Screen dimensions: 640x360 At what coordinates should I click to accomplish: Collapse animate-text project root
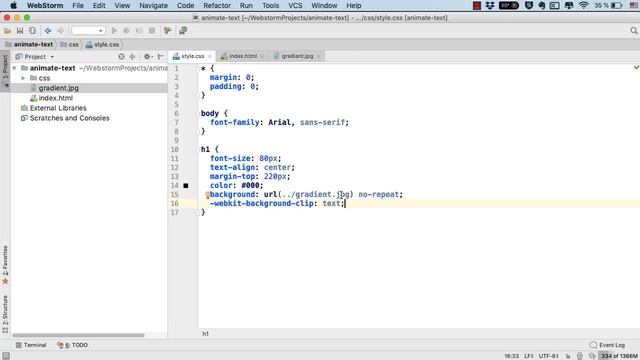(15, 68)
